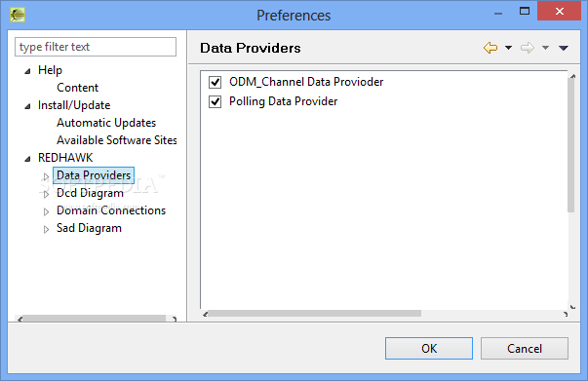The image size is (588, 381).
Task: Collapse the Help tree category
Action: (27, 71)
